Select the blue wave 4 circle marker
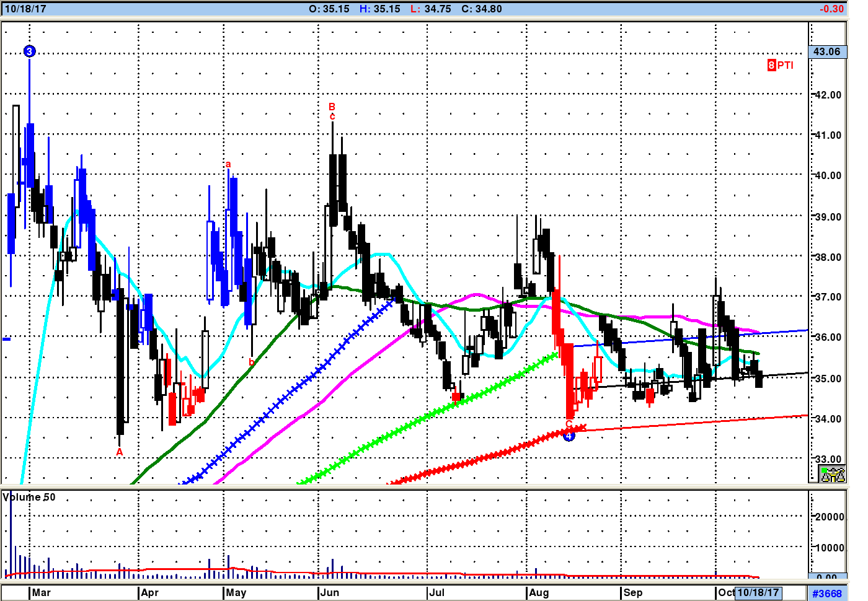 tap(569, 436)
